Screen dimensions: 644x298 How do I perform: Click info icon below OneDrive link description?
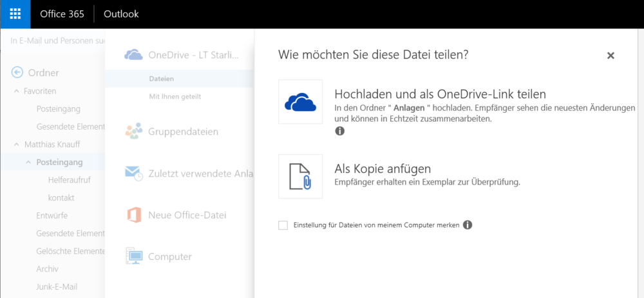coord(339,131)
